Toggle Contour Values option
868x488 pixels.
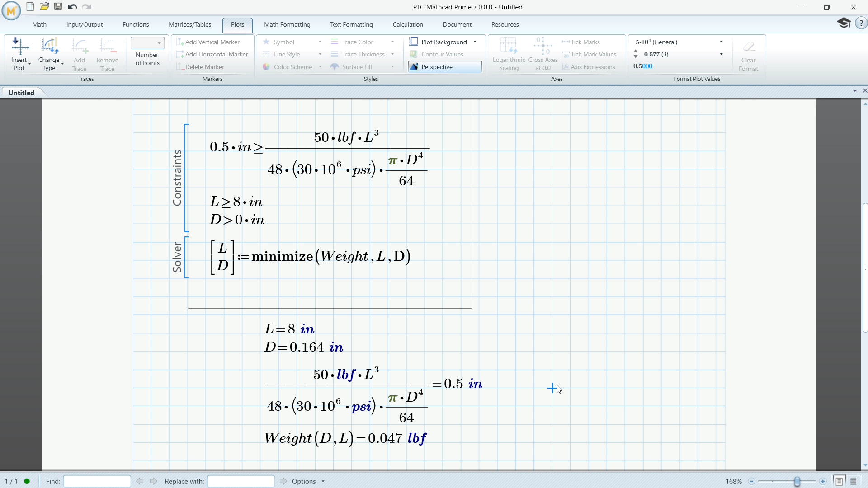coord(436,54)
